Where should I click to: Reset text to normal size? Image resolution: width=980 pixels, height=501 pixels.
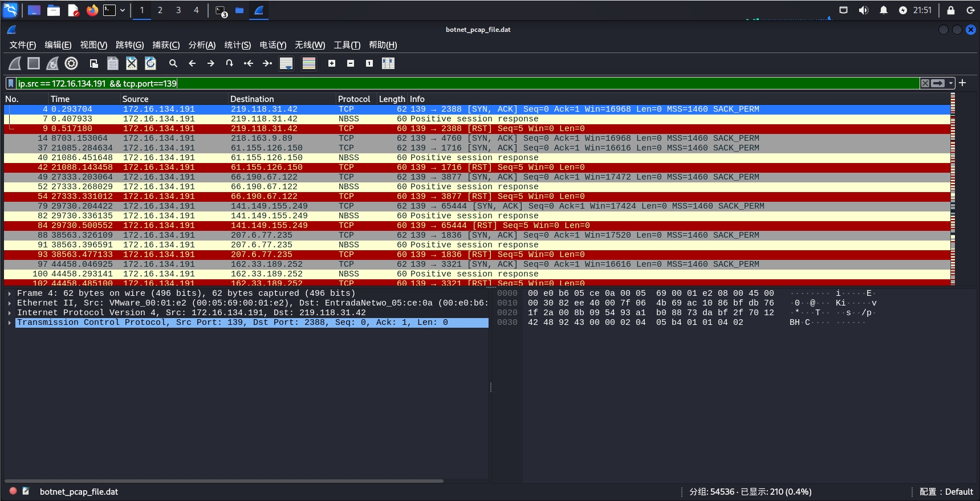[369, 63]
